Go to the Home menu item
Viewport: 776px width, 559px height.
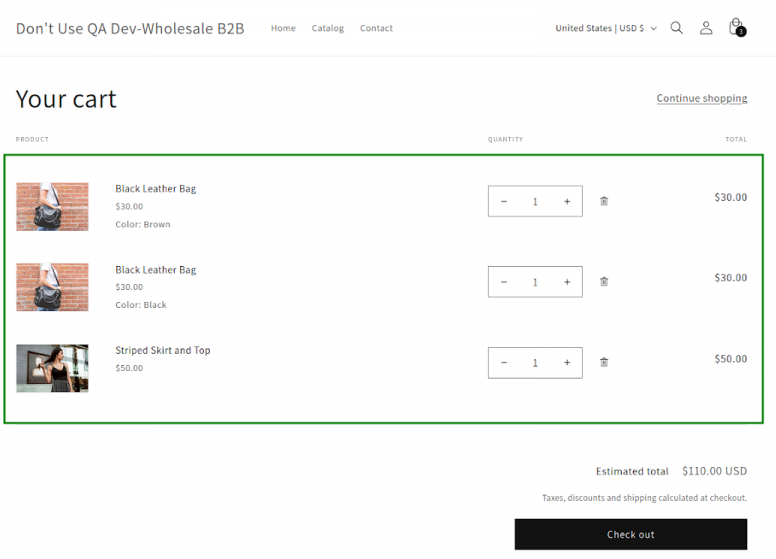point(283,28)
